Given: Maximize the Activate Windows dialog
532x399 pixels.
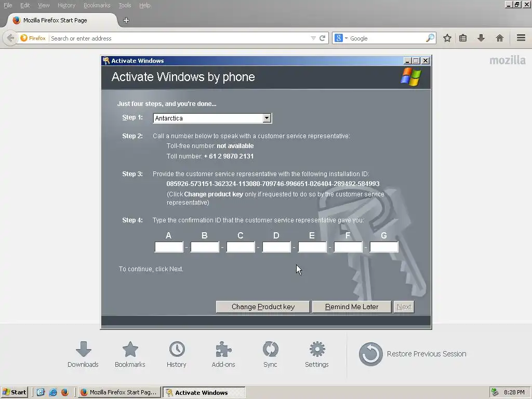Looking at the screenshot, I should pyautogui.click(x=416, y=61).
